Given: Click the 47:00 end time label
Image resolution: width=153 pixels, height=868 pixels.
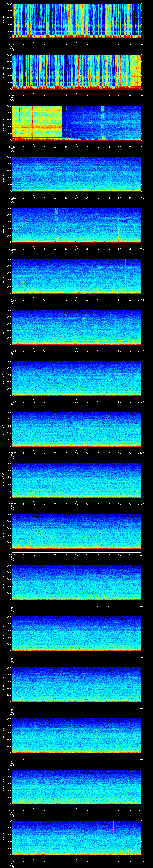Looking at the screenshot, I should (x=141, y=147).
